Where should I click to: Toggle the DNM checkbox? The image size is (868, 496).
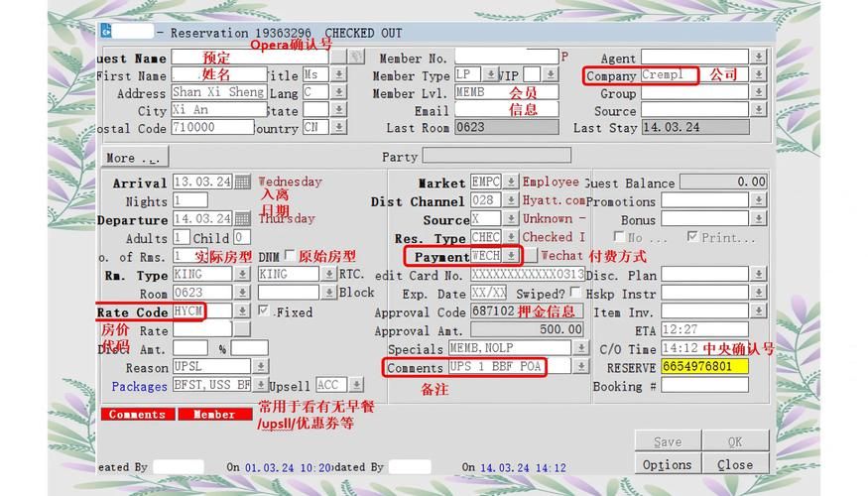point(291,256)
